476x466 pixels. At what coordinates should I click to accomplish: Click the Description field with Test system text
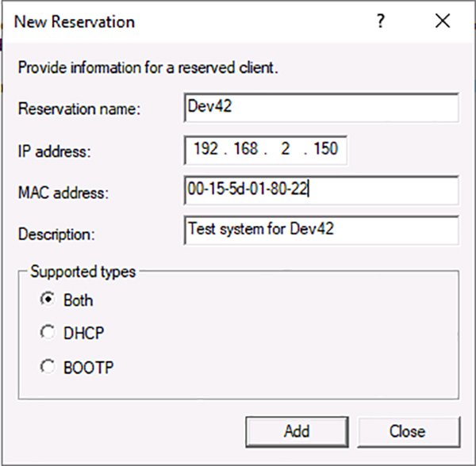click(x=321, y=231)
